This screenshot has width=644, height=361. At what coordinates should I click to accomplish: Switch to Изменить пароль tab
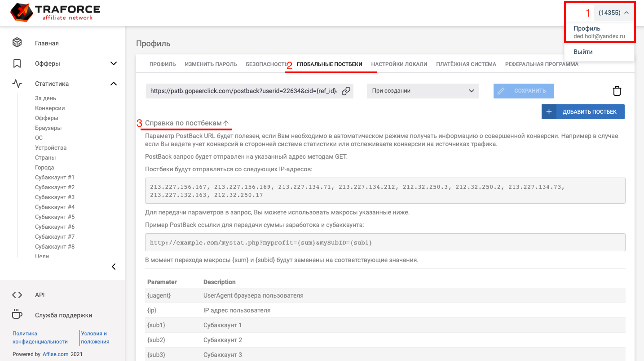(211, 64)
